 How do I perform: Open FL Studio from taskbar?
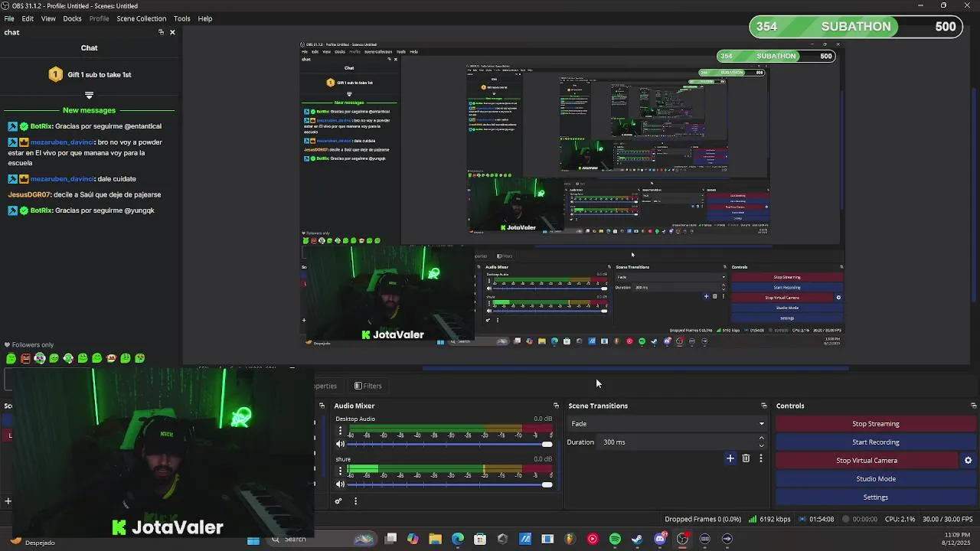click(570, 540)
